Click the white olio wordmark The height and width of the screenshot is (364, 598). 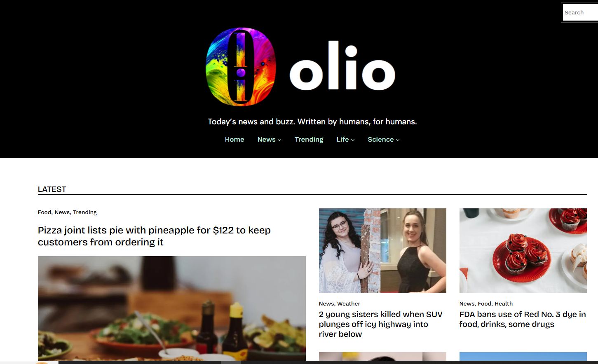(x=342, y=65)
